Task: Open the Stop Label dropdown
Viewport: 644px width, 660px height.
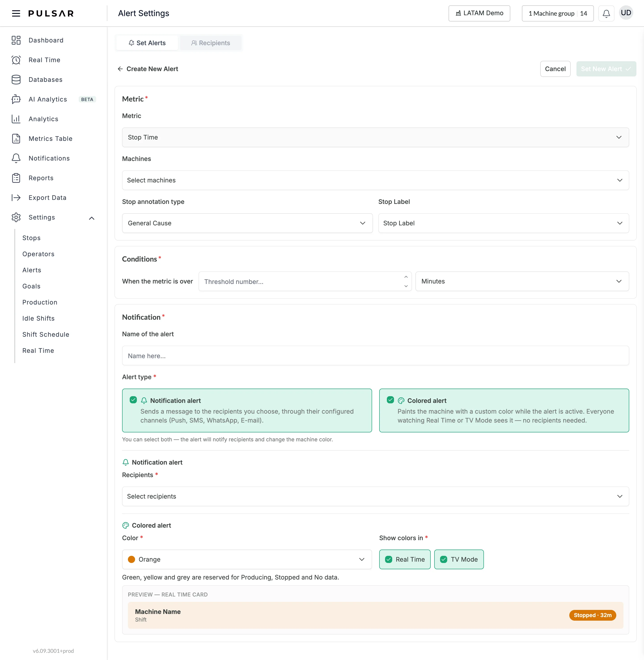Action: pos(504,223)
